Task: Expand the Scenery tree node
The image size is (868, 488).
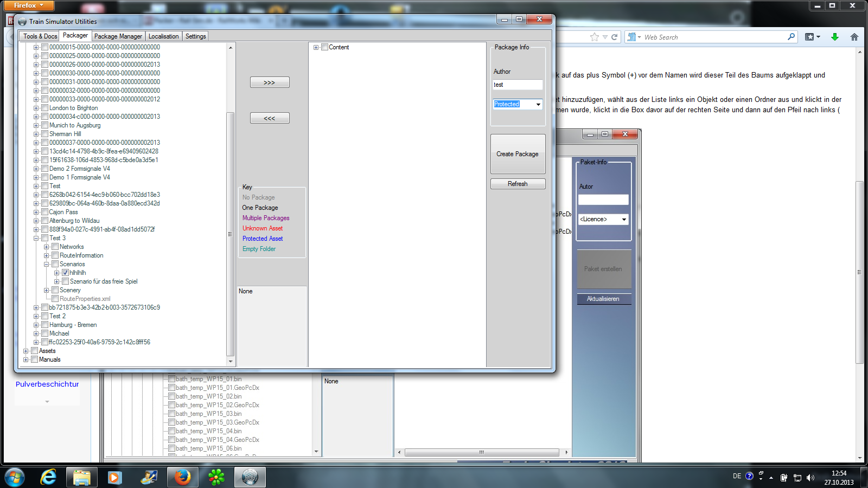Action: (47, 290)
